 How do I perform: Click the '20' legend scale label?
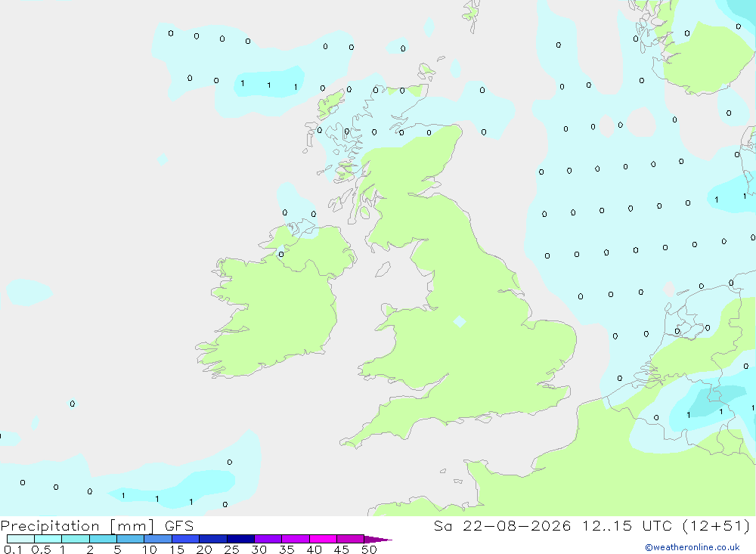(204, 549)
